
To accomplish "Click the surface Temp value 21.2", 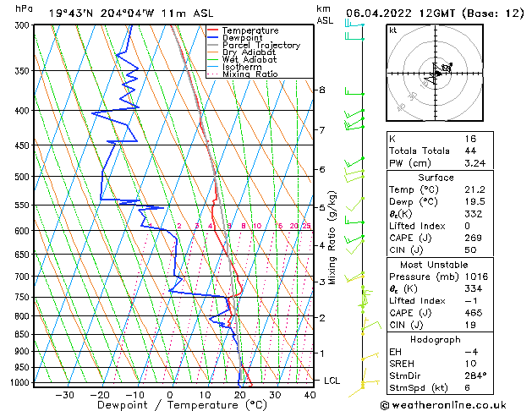I will [474, 189].
